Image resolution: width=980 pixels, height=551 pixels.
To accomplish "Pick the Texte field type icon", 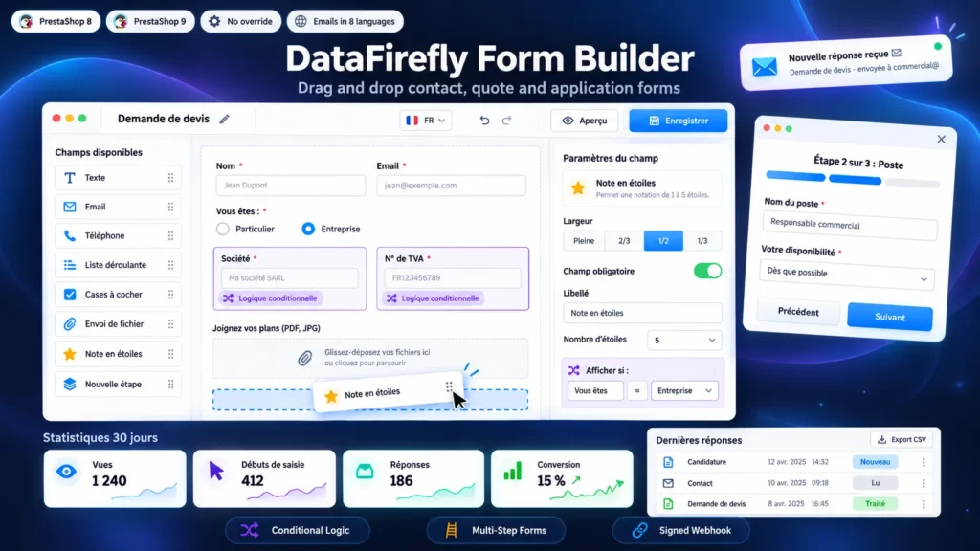I will [x=69, y=177].
